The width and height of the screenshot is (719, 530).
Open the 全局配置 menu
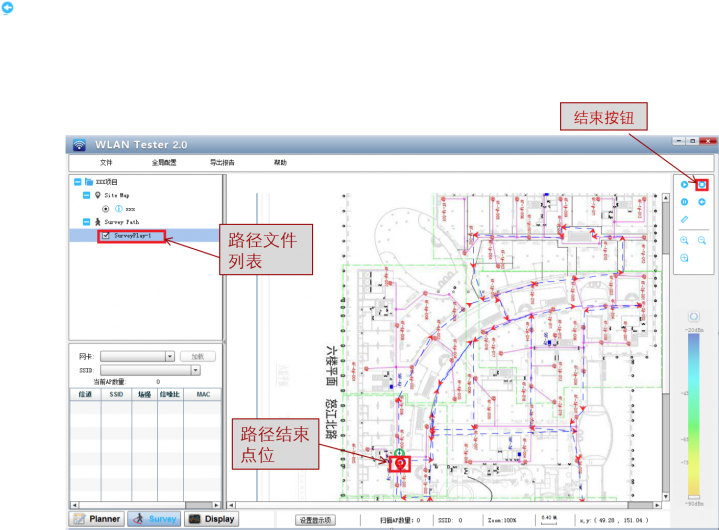164,162
